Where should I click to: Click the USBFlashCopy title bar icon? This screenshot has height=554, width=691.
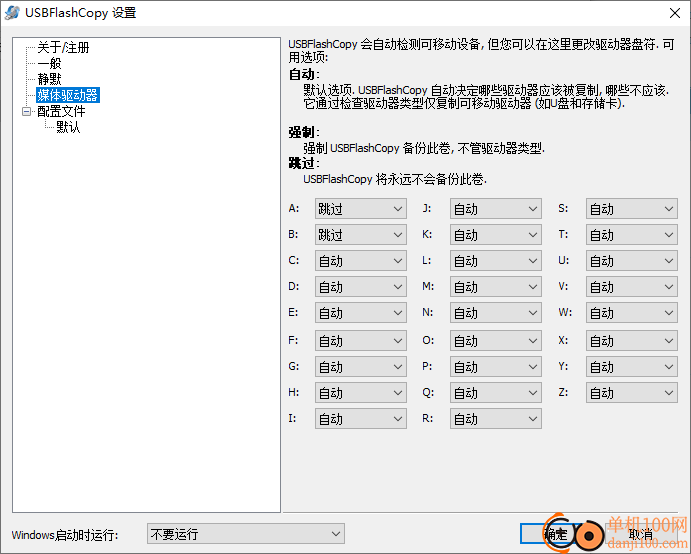pos(12,13)
